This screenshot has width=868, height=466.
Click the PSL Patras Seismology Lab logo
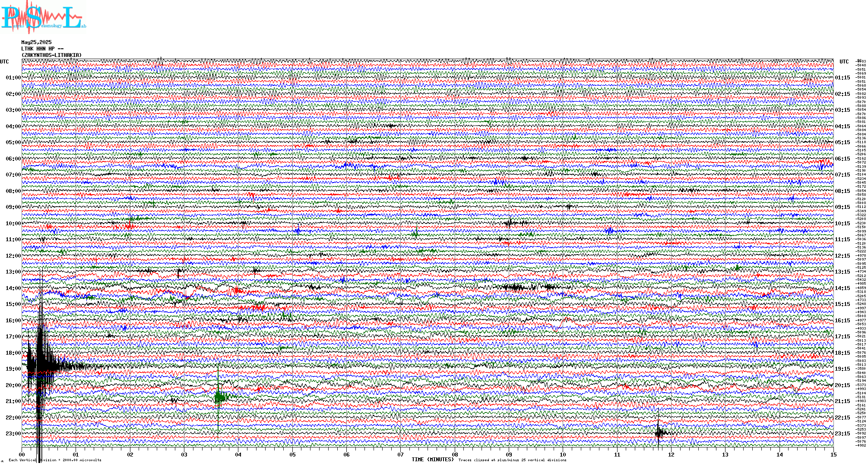(x=43, y=18)
